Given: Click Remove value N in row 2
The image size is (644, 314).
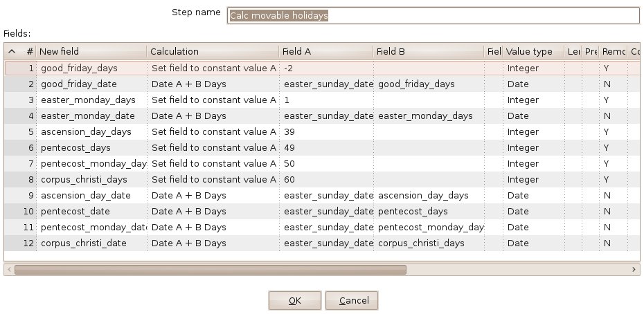Looking at the screenshot, I should click(614, 84).
